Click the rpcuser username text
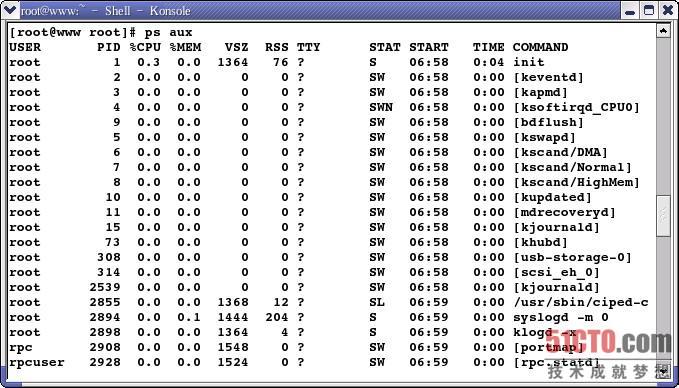This screenshot has width=679, height=388. point(37,362)
